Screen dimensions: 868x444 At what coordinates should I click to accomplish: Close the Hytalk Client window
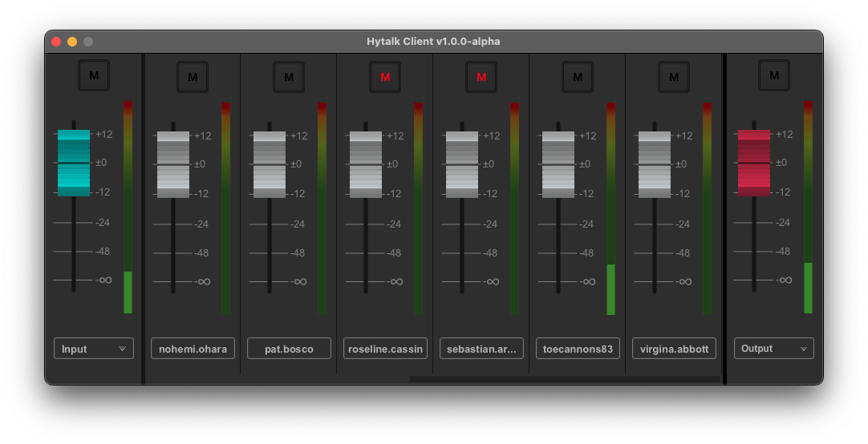[56, 42]
